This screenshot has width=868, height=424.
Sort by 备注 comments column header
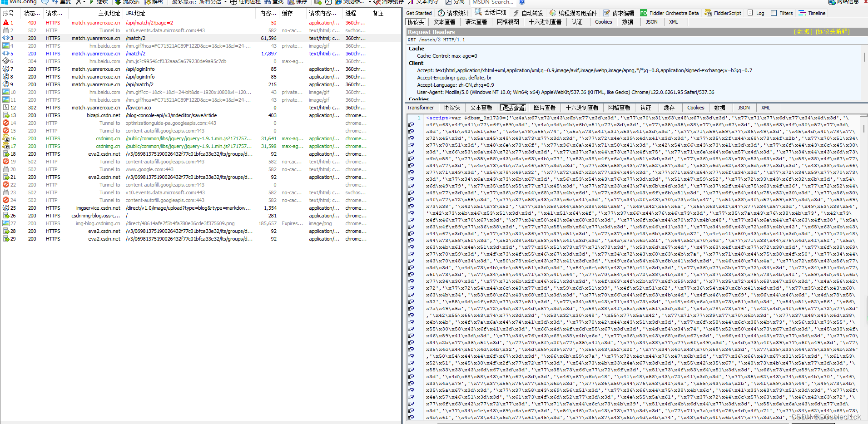385,14
